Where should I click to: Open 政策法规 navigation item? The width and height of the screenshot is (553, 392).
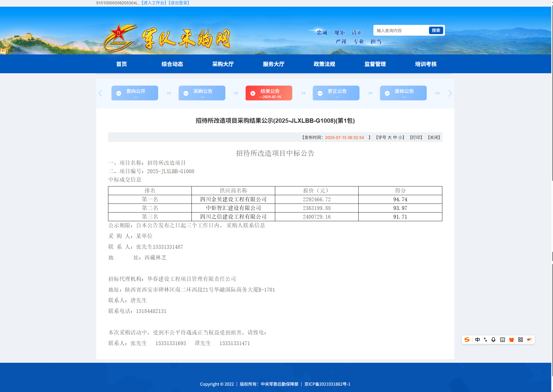[x=324, y=64]
